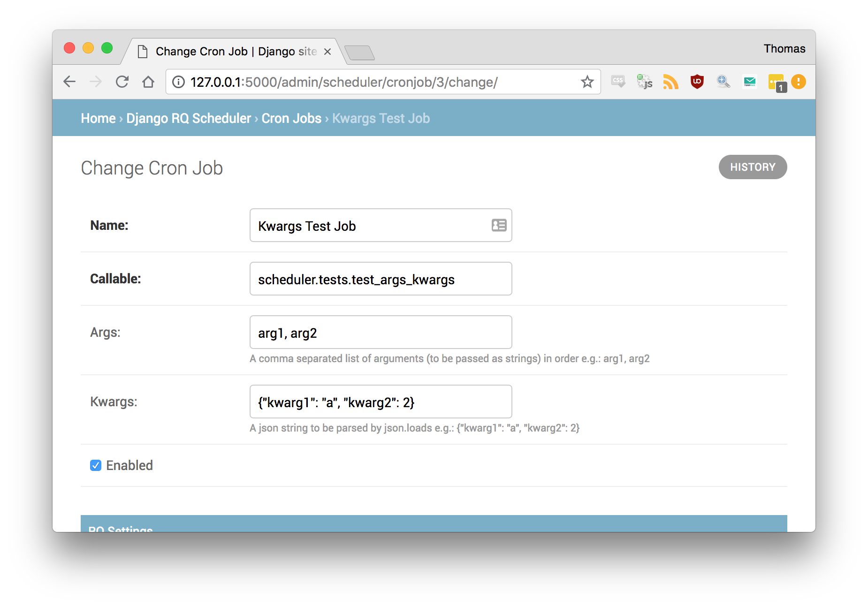Click the Kwargs json.loads help text
868x607 pixels.
(x=414, y=428)
